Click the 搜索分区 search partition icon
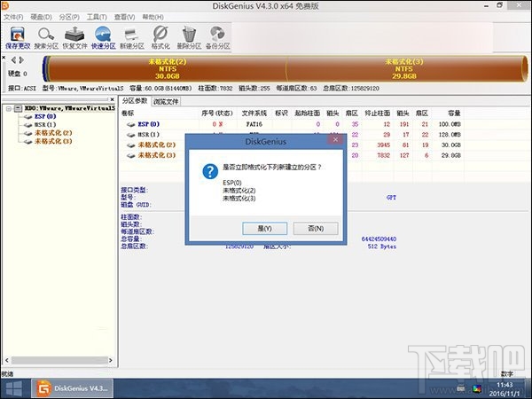This screenshot has width=532, height=399. [x=46, y=37]
